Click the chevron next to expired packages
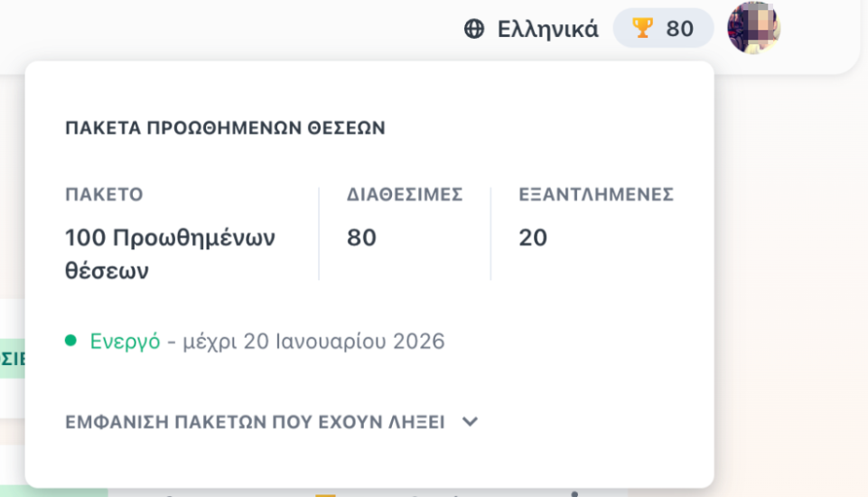868x497 pixels. point(470,422)
